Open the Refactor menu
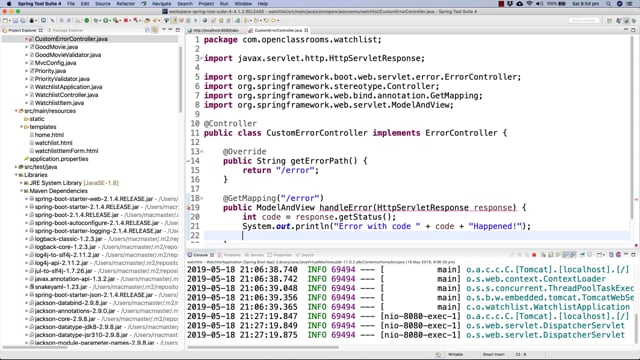Viewport: 640px width, 360px height. coord(125,4)
